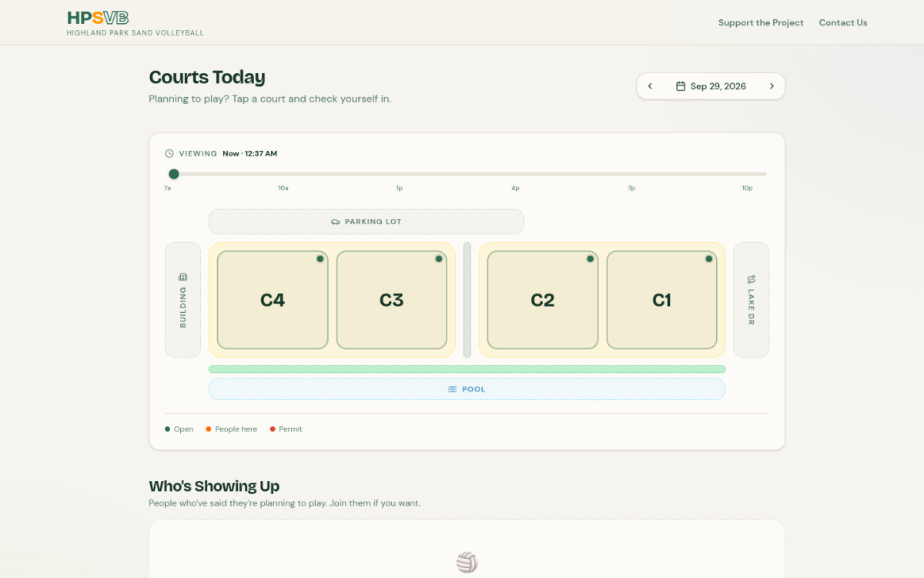Viewport: 924px width, 578px height.
Task: Click the Building label text
Action: pyautogui.click(x=183, y=307)
